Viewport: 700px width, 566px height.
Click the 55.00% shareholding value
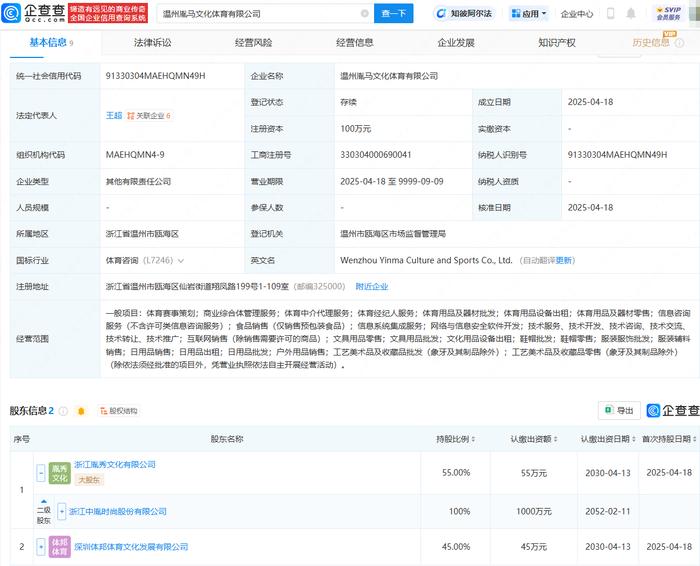(456, 473)
